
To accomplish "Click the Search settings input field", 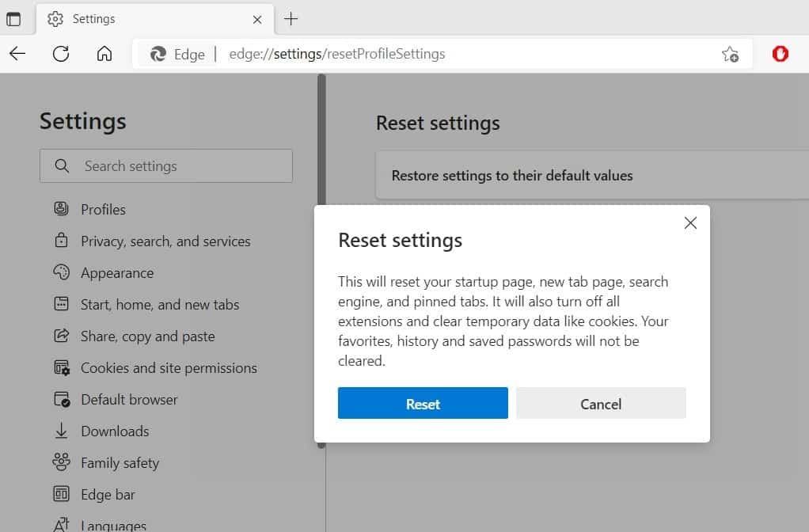I will click(166, 166).
